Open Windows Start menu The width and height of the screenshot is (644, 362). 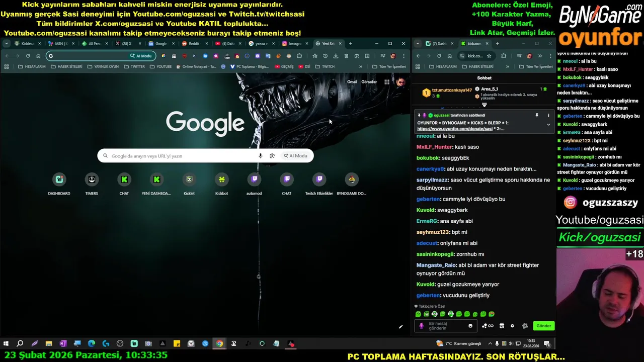pos(6,344)
